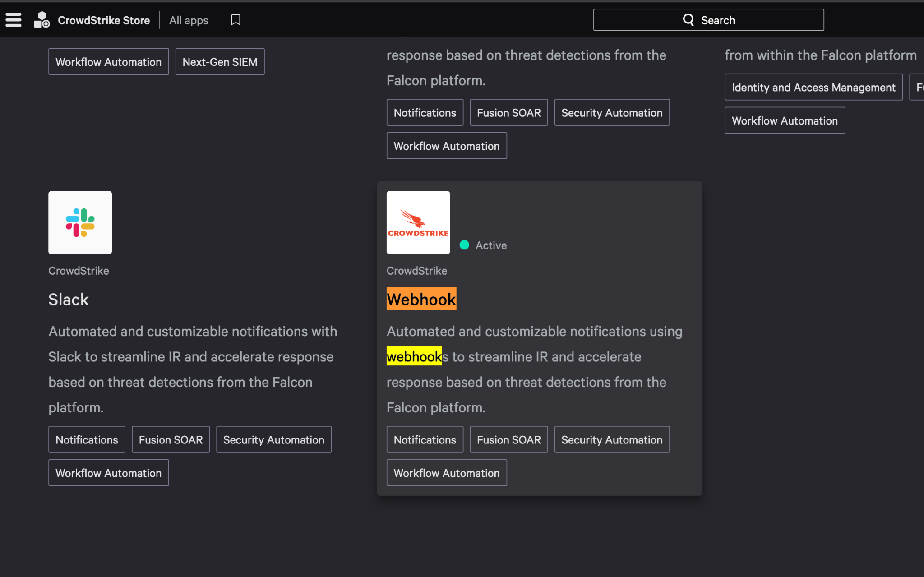
Task: Select the CrowdStrike logo on the Webhook card
Action: pos(418,222)
